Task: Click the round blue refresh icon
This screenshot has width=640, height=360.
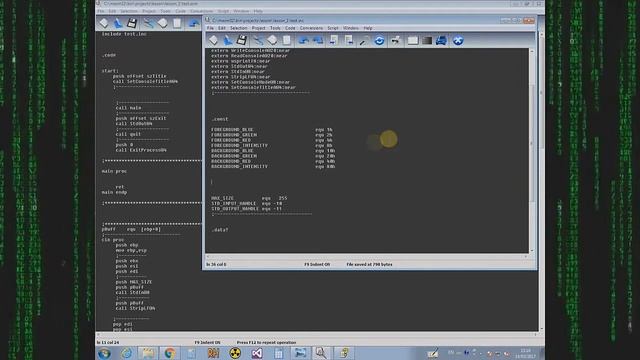Action: 379,40
